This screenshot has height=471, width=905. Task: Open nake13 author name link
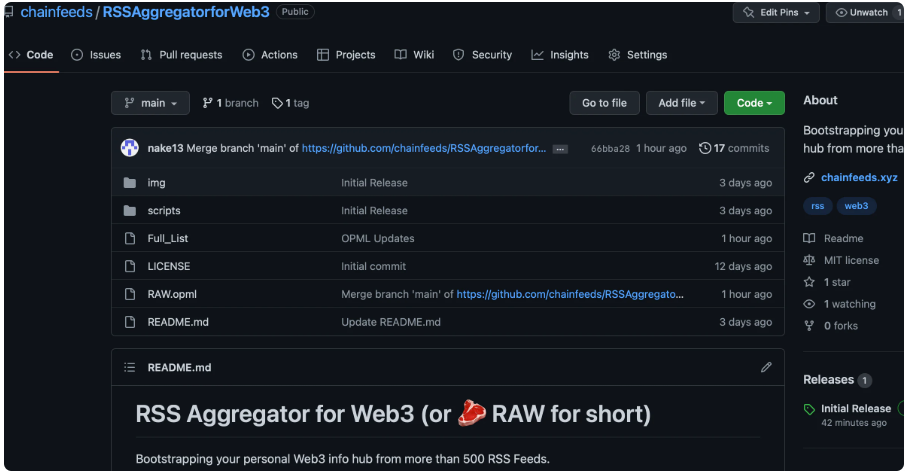coord(165,148)
